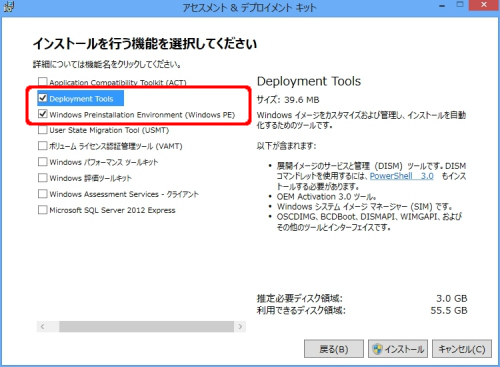Select the User State Migration Tool (USMT) label
The height and width of the screenshot is (367, 500).
109,130
